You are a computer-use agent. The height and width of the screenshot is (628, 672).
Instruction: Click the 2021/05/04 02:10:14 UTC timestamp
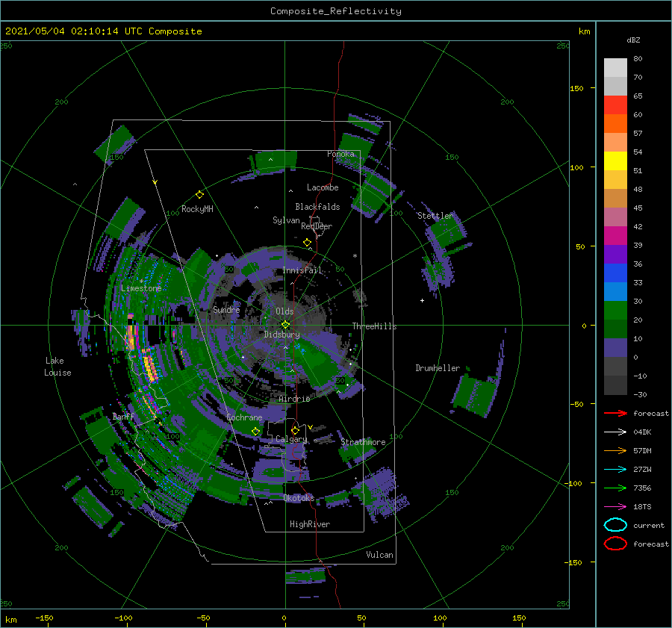(73, 31)
